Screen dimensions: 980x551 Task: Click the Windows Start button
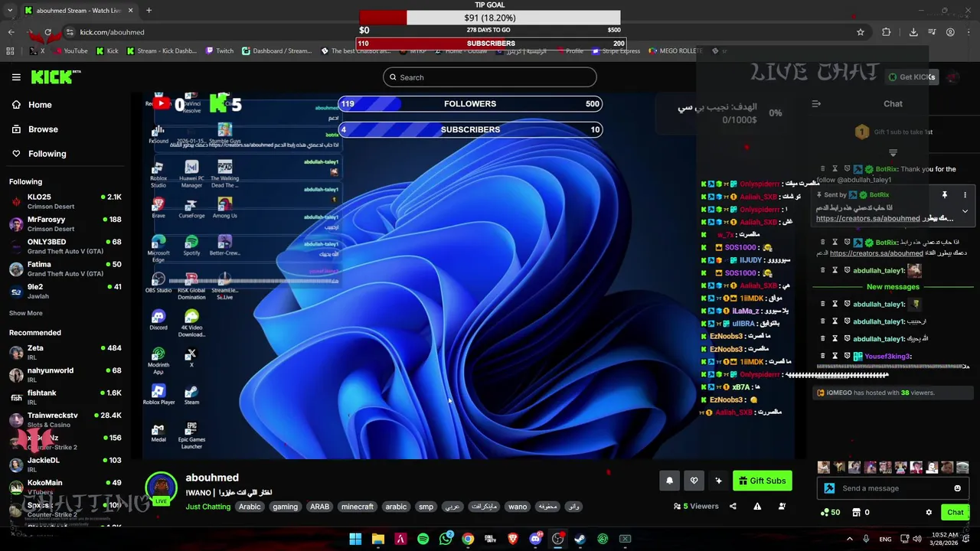(355, 539)
